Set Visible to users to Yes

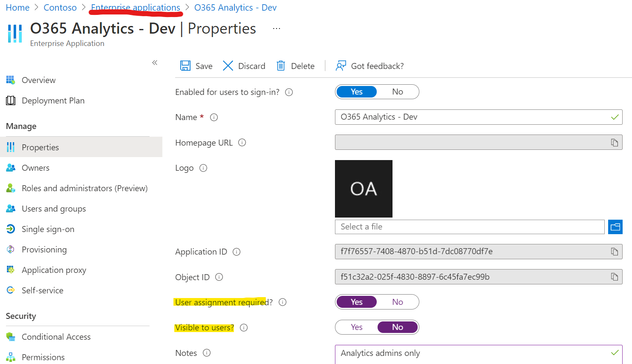[x=357, y=327]
